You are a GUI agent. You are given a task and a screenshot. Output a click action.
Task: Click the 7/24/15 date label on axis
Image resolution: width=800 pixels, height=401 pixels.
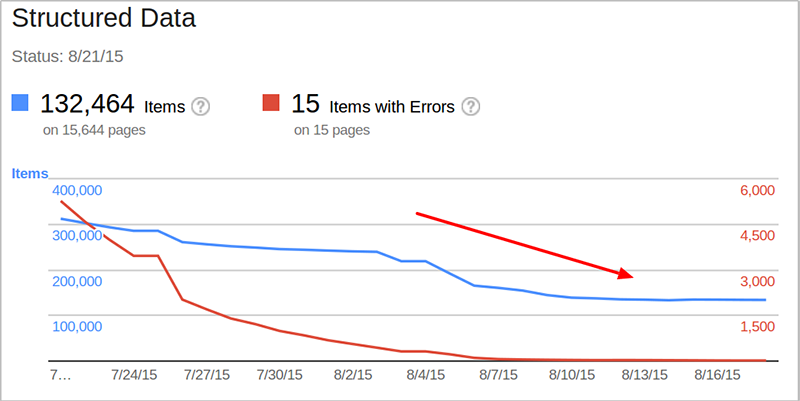134,375
